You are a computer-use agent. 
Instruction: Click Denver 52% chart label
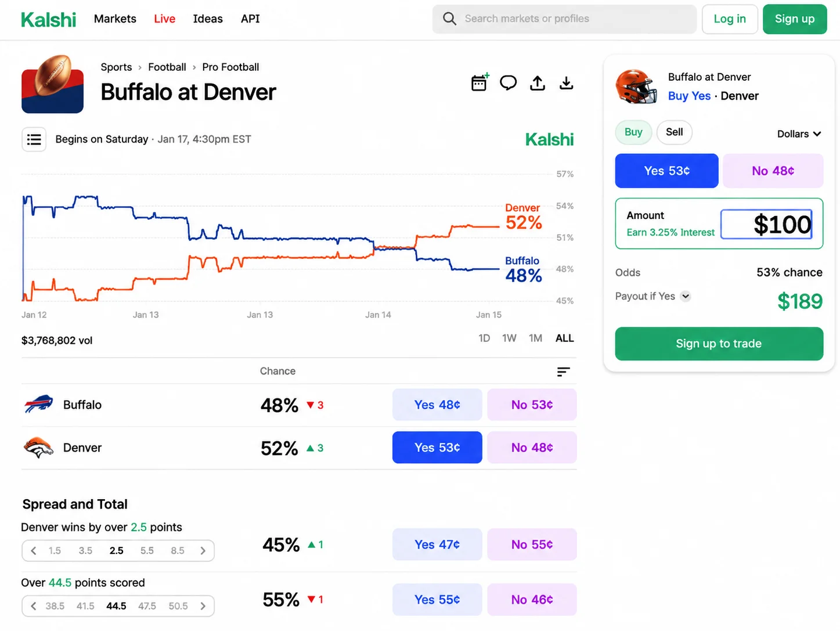(x=524, y=217)
